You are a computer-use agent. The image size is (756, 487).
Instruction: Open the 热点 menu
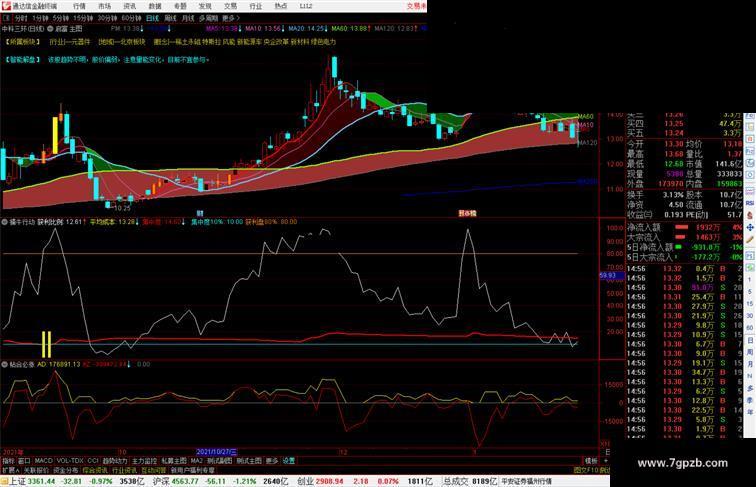[x=281, y=6]
